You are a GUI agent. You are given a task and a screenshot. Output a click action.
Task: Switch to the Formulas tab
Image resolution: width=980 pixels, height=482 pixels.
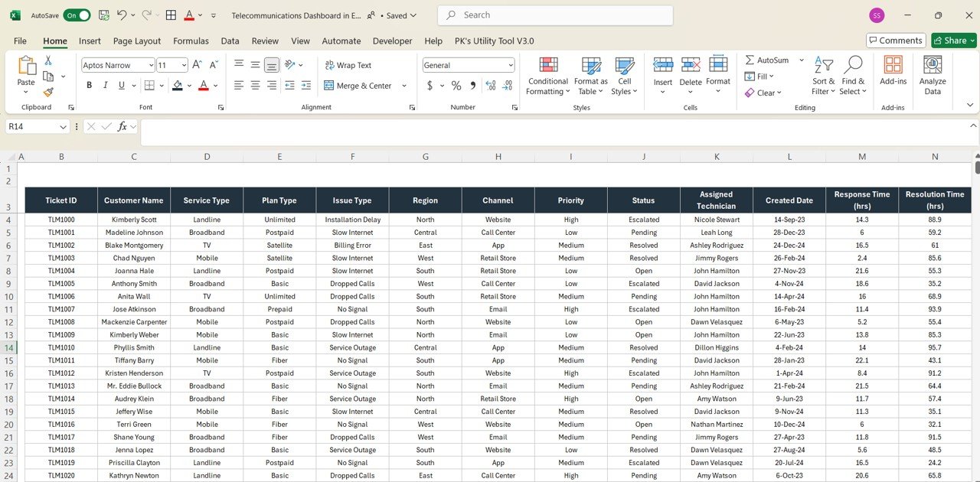click(191, 41)
